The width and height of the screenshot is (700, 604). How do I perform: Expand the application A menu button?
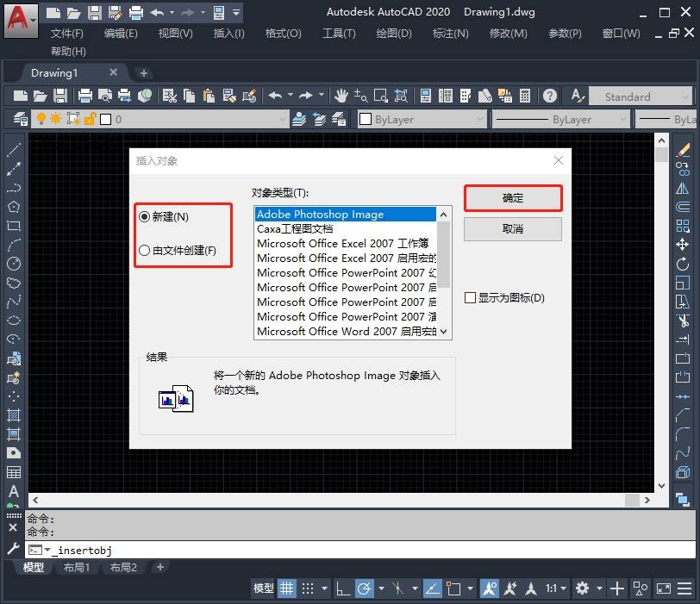point(21,21)
